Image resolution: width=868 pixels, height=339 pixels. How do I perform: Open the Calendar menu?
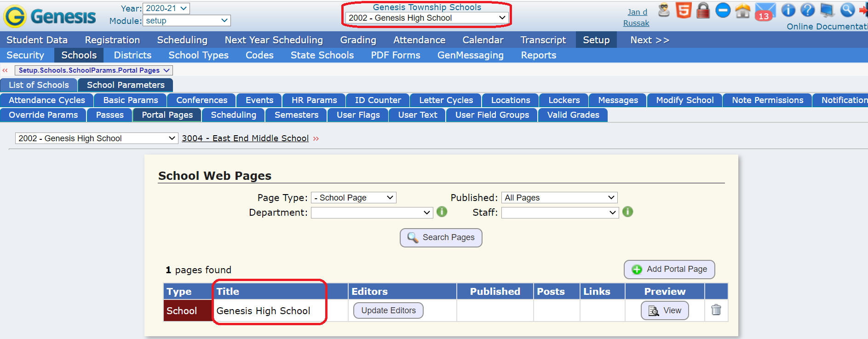coord(483,40)
